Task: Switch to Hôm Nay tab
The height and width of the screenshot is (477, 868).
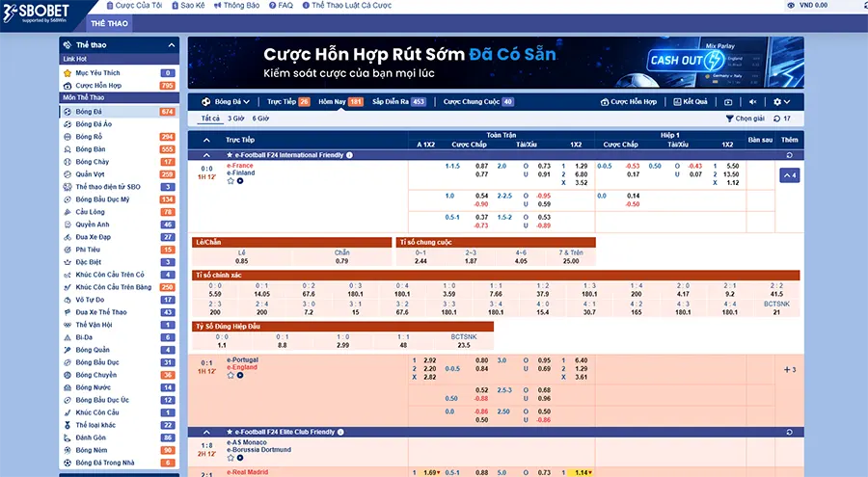Action: pyautogui.click(x=340, y=102)
